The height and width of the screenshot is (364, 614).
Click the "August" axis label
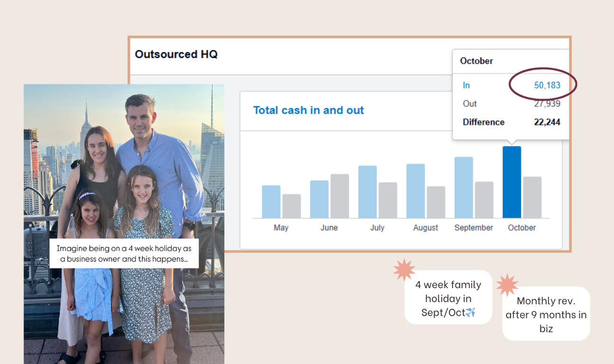pos(426,228)
